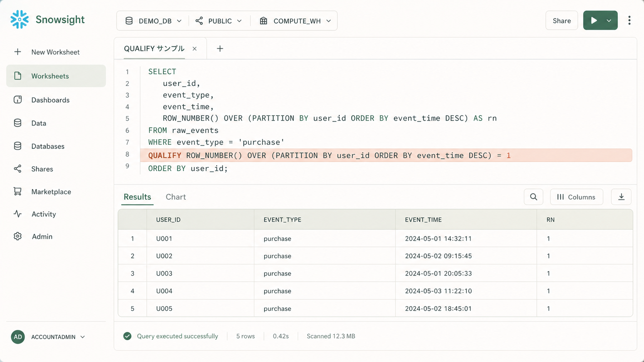Click the Marketplace cart icon
The height and width of the screenshot is (362, 644).
[18, 192]
